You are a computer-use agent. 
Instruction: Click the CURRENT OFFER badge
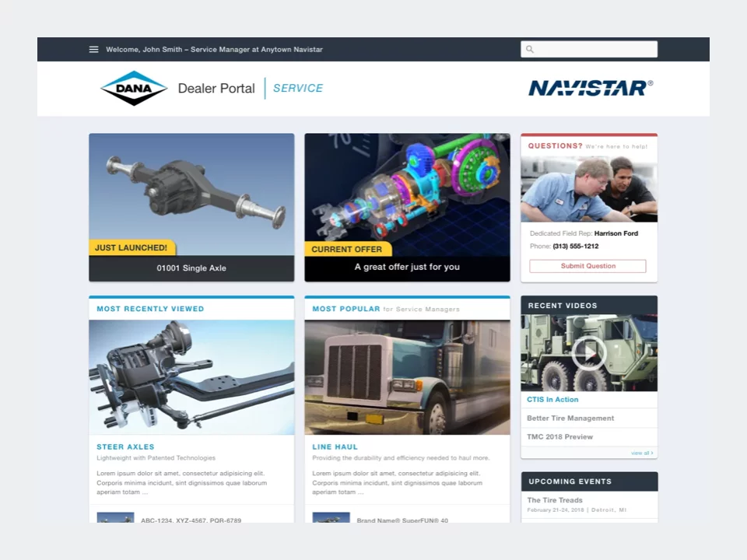347,249
